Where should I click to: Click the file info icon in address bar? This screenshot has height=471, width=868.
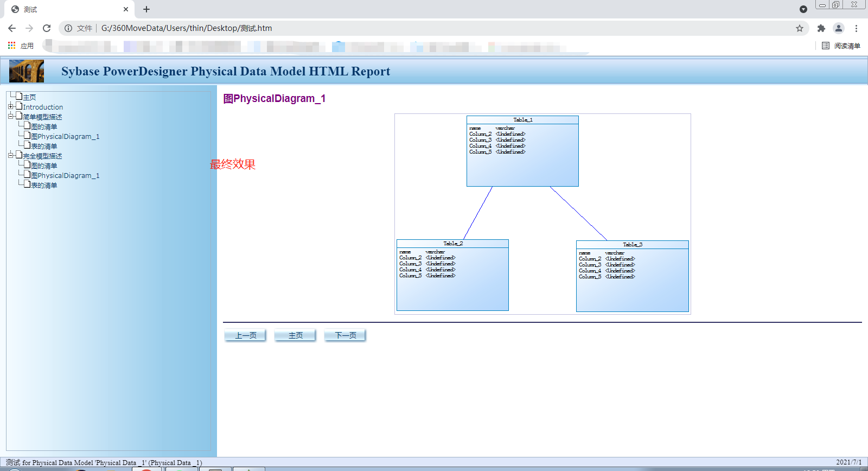[68, 28]
